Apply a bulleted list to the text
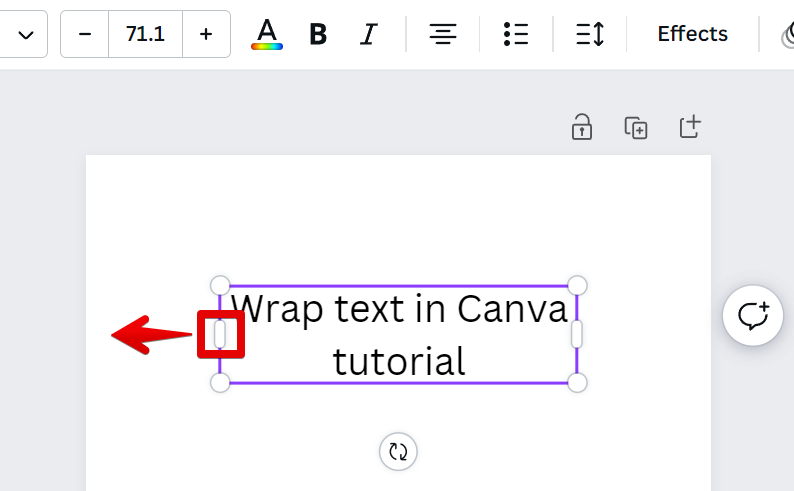Image resolution: width=794 pixels, height=491 pixels. (x=516, y=34)
